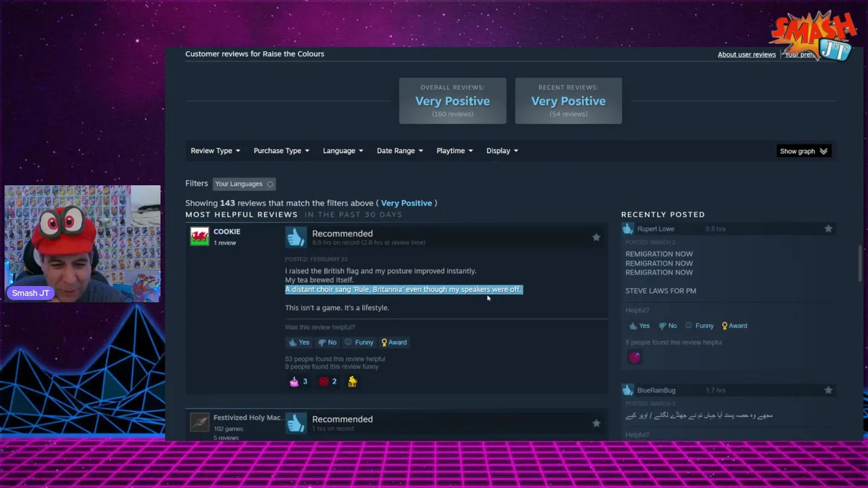
Task: Open the Review Type dropdown
Action: tap(215, 150)
